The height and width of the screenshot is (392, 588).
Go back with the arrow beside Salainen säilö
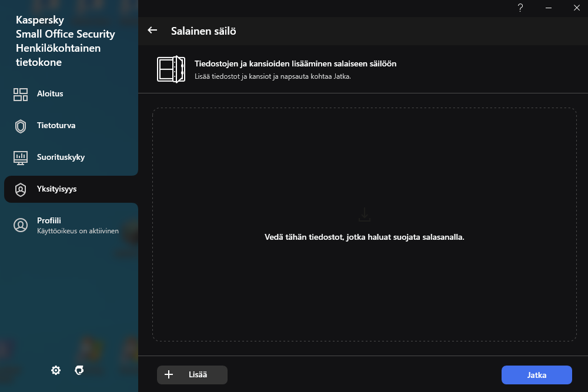(x=152, y=31)
